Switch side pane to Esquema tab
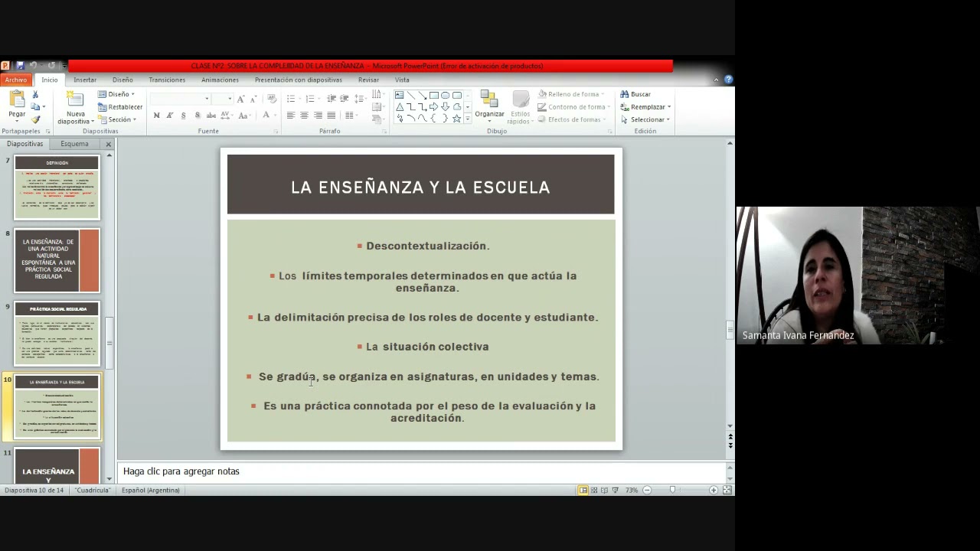Image resolution: width=980 pixels, height=551 pixels. tap(74, 144)
